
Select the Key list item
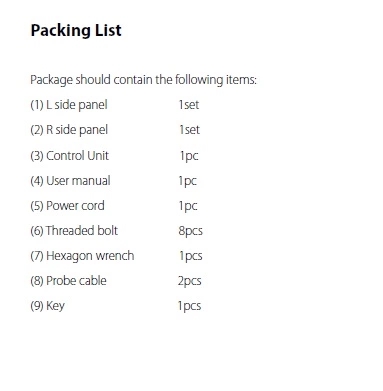[47, 306]
